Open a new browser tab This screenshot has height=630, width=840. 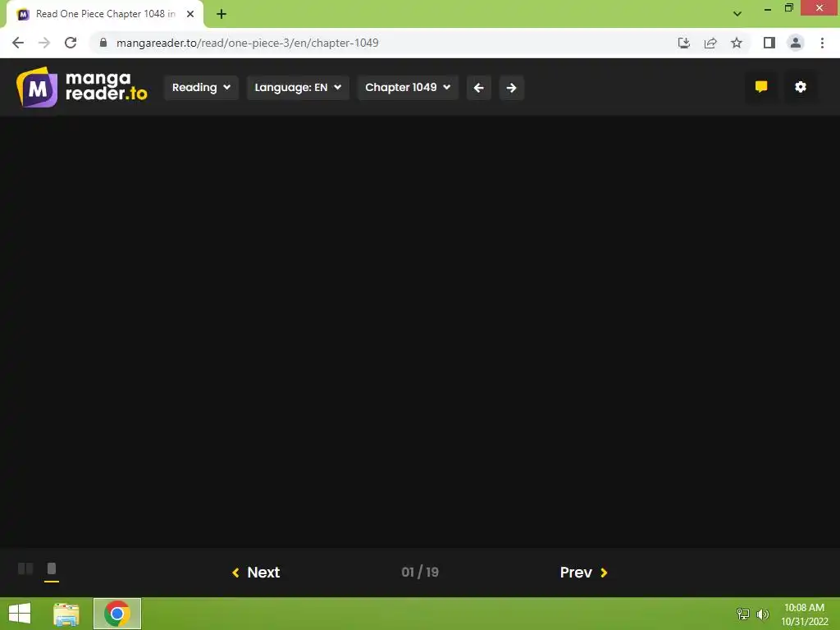tap(221, 14)
